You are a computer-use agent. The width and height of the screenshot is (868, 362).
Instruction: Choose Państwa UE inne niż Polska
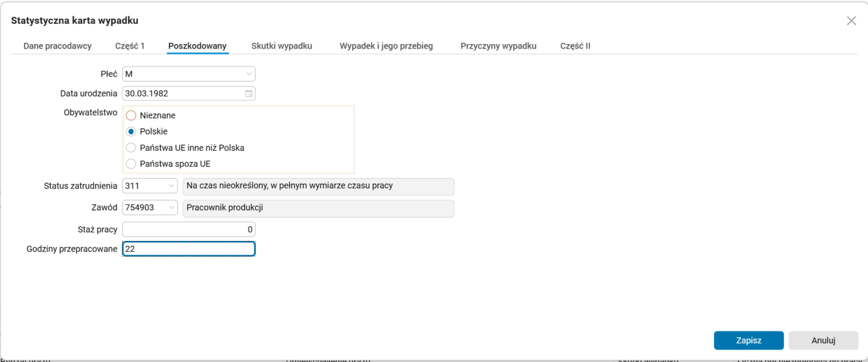131,148
